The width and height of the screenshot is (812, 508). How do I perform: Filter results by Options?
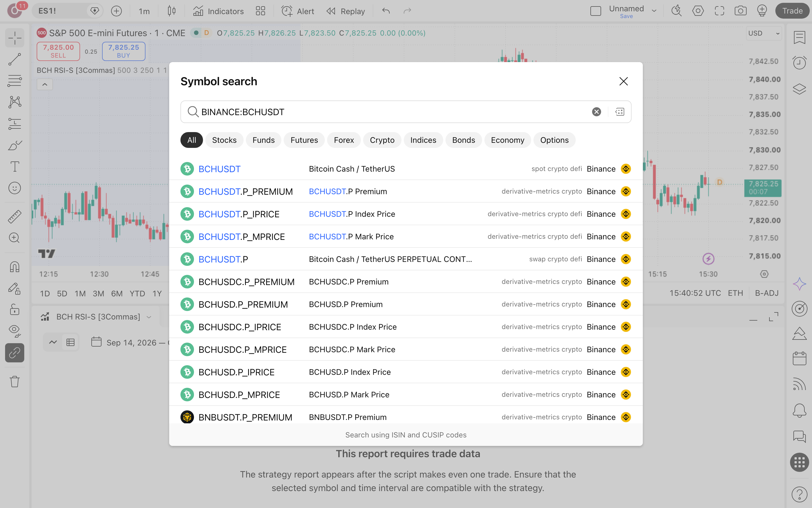tap(554, 140)
